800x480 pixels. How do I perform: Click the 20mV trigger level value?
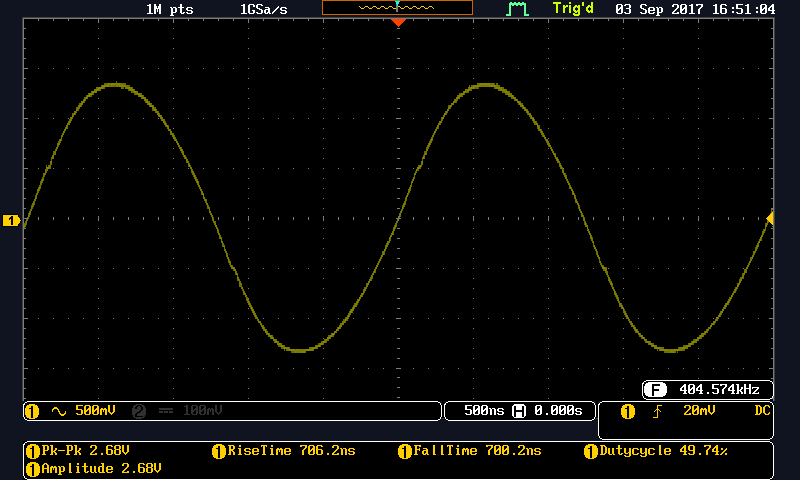click(699, 411)
